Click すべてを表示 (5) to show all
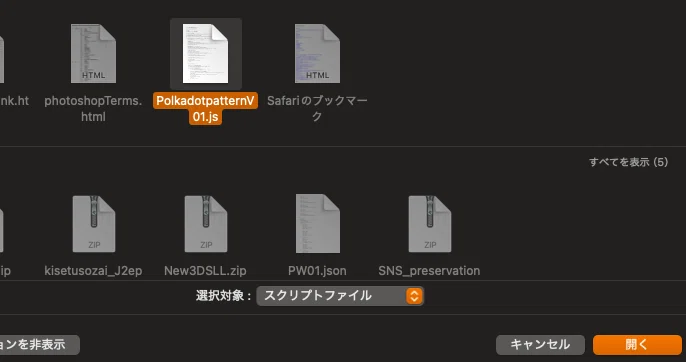 coord(628,162)
